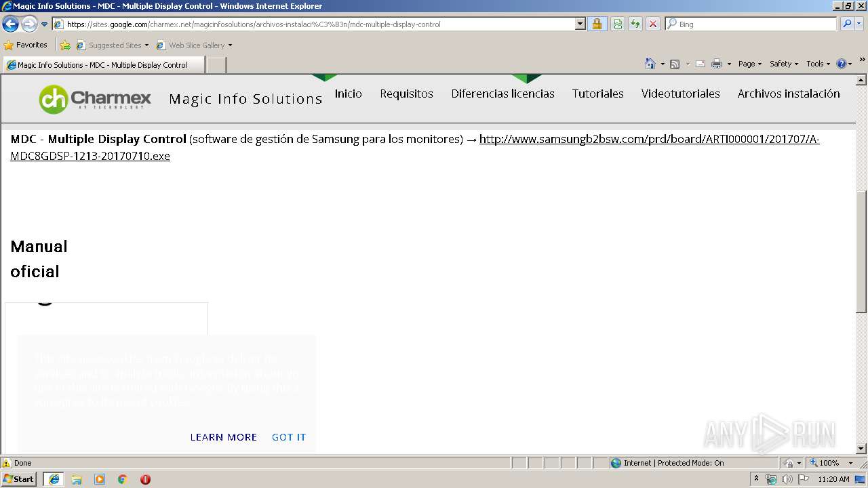Click the Home toolbar icon

click(650, 64)
